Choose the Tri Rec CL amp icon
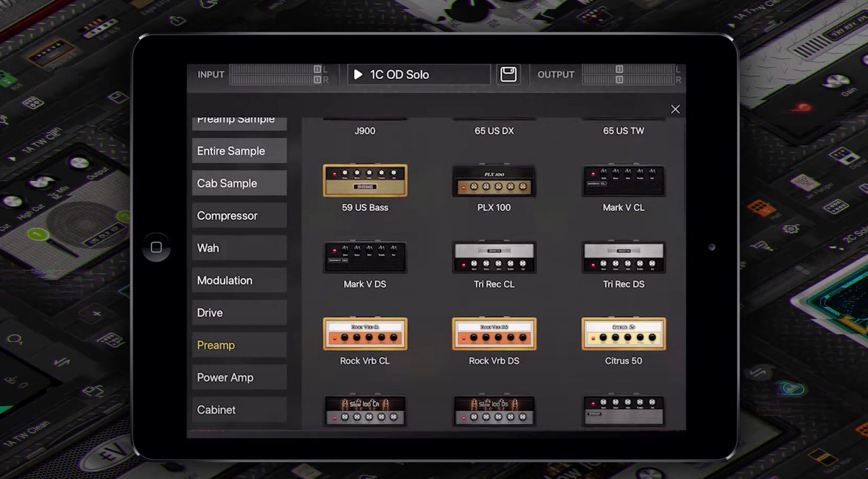This screenshot has width=868, height=479. pyautogui.click(x=494, y=257)
